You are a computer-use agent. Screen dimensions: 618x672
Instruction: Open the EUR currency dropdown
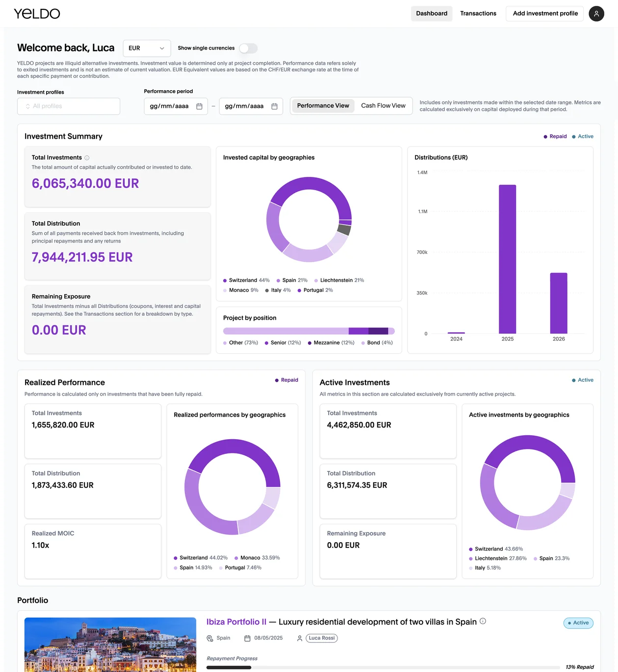tap(147, 48)
